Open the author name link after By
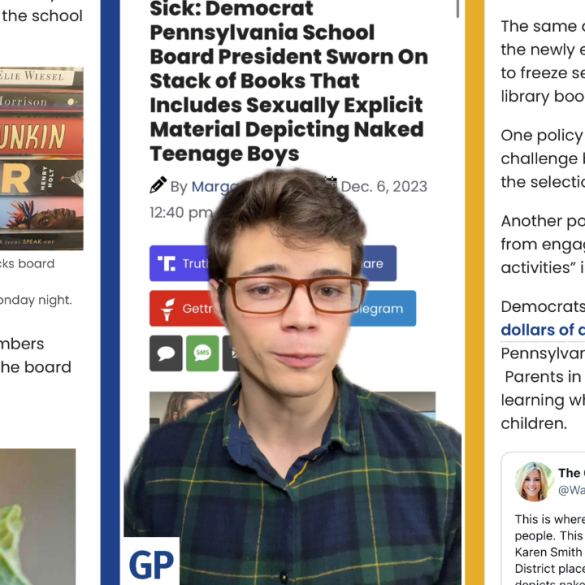Screen dimensions: 585x585 (x=215, y=187)
